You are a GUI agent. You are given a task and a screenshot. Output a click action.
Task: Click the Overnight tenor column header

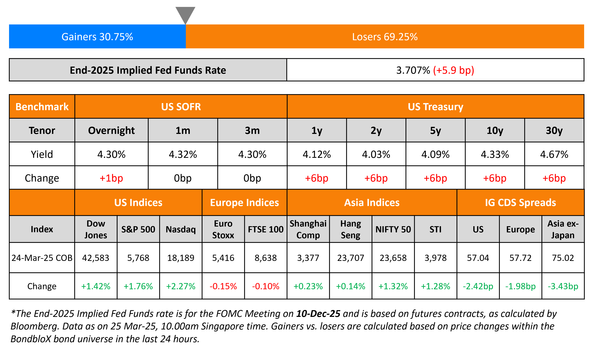coord(111,131)
